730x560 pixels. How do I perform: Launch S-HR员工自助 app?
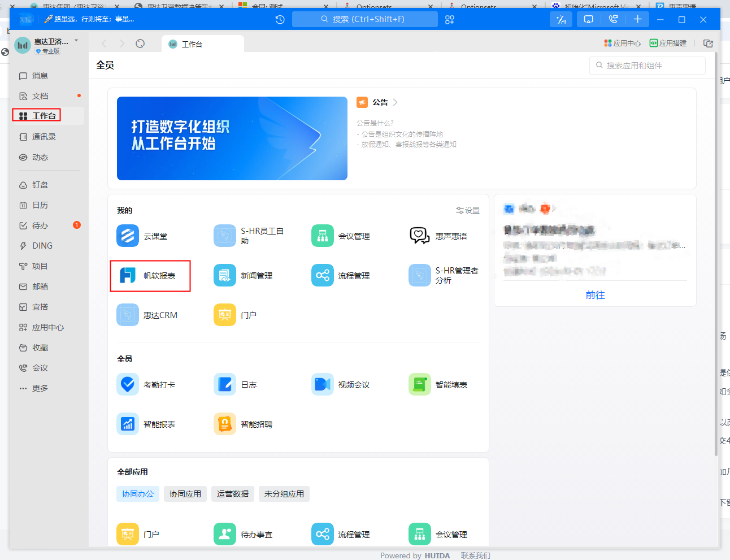[225, 236]
